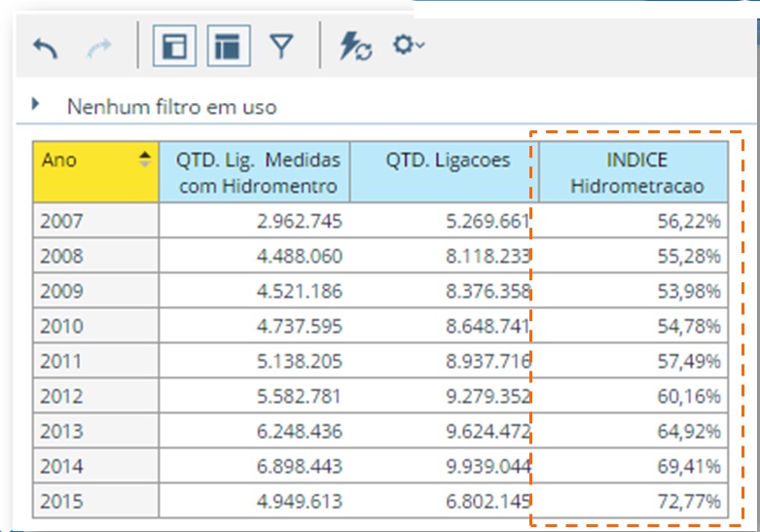
Task: Sort by the Ano column arrows
Action: [x=145, y=160]
